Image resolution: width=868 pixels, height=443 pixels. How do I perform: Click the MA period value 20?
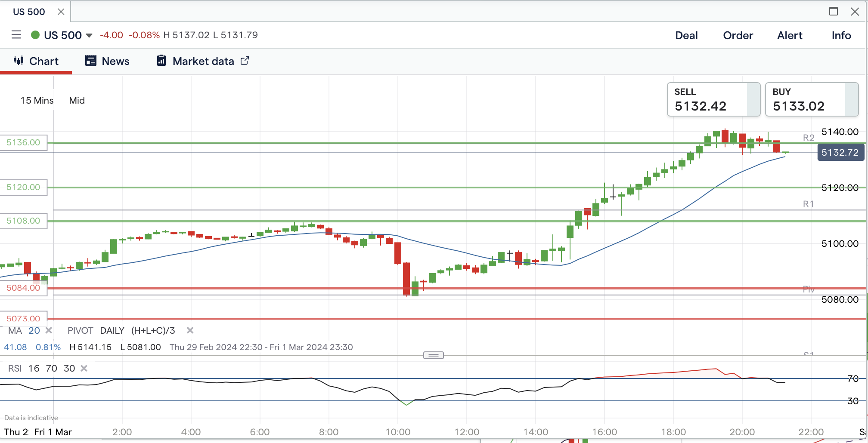point(34,330)
